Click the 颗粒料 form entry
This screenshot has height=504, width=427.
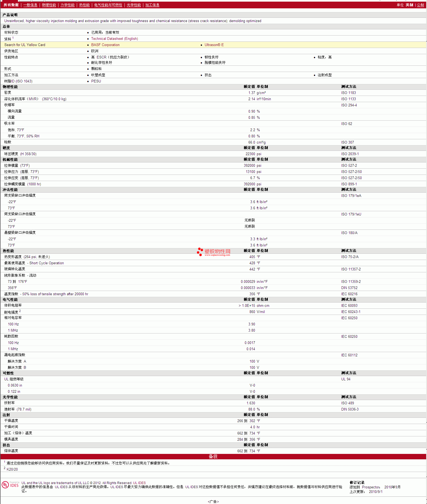point(96,69)
